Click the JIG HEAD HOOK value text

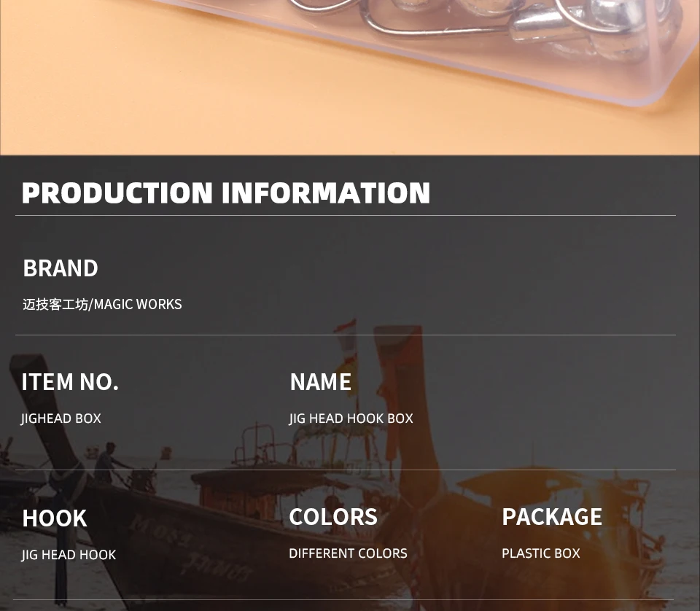[69, 555]
